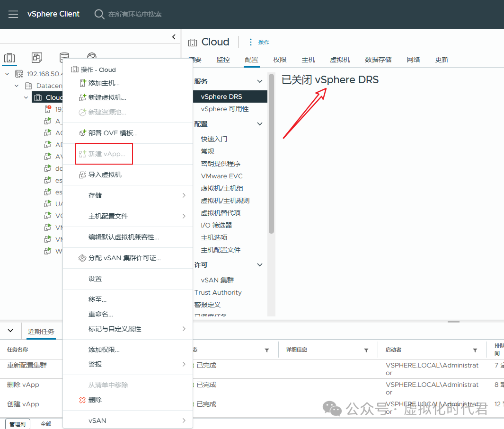Collapse the Licensing (许可) section chevron
The image size is (504, 429).
260,265
